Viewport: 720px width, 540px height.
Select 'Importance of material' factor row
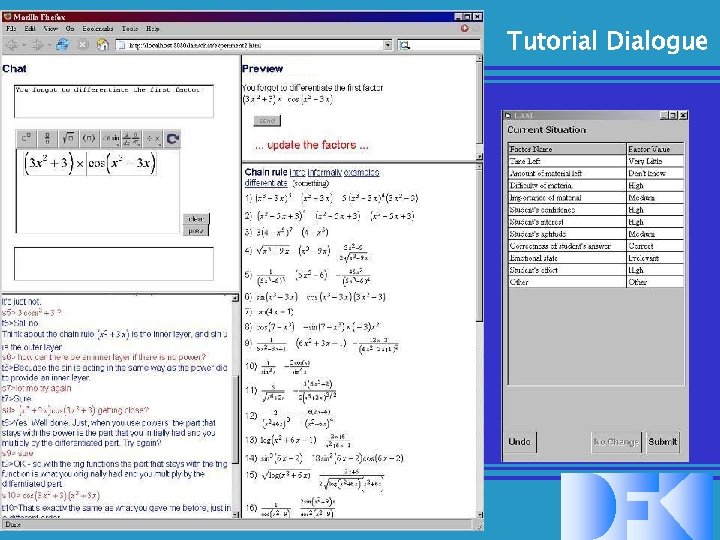pyautogui.click(x=567, y=197)
